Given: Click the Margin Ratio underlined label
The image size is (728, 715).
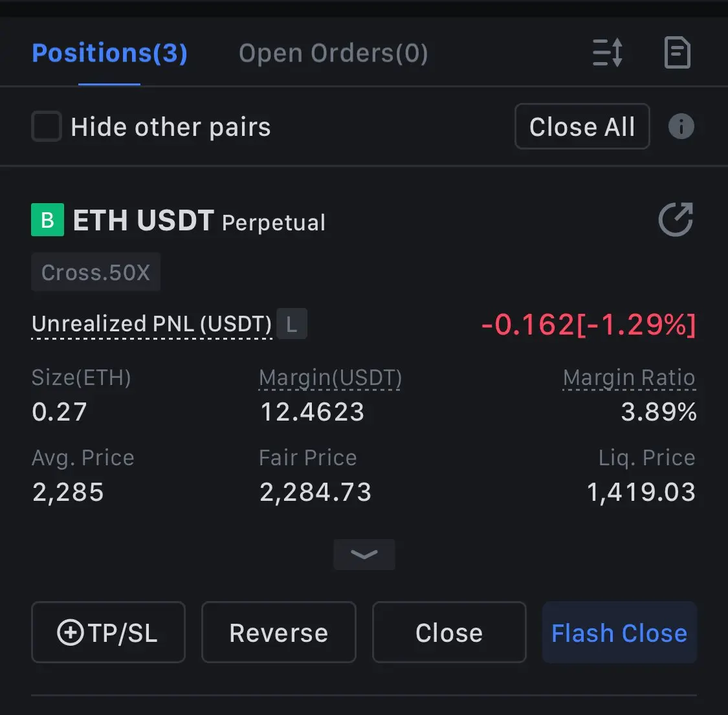Looking at the screenshot, I should point(629,377).
